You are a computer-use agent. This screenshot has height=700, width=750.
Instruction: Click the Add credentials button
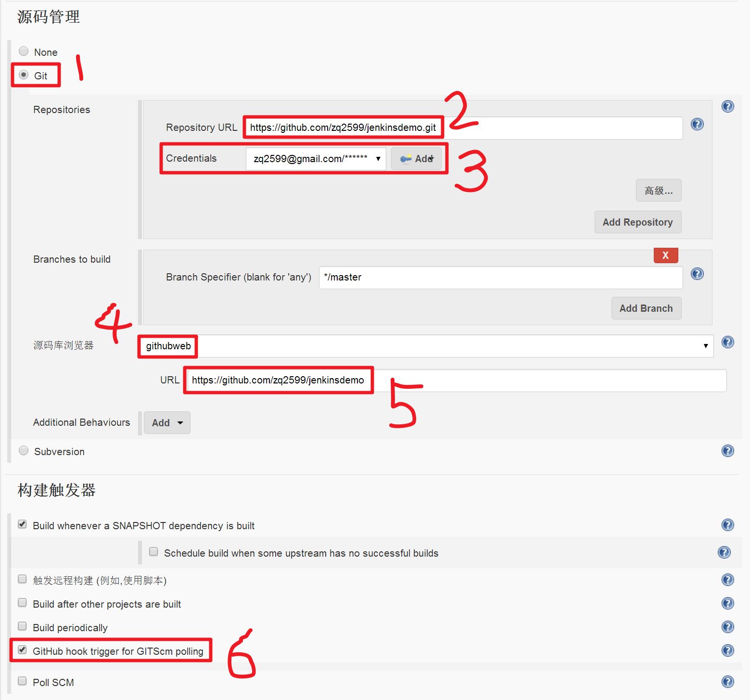pyautogui.click(x=416, y=159)
